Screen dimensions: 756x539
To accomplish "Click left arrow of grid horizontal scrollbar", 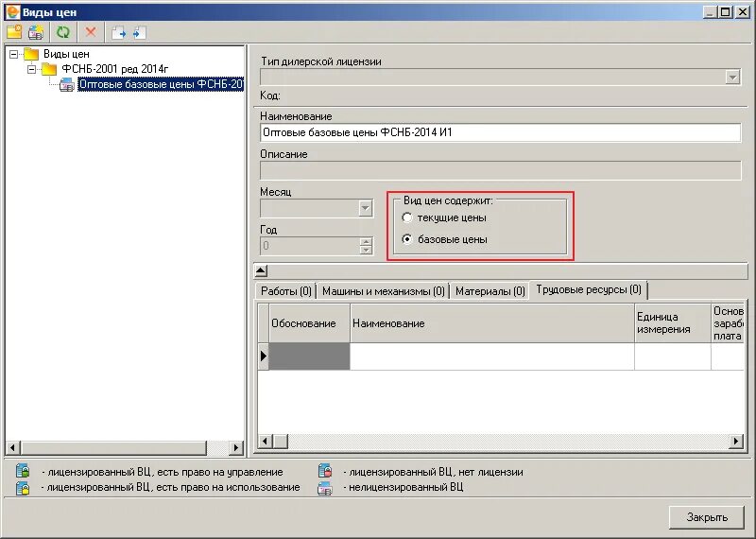I will coord(265,441).
